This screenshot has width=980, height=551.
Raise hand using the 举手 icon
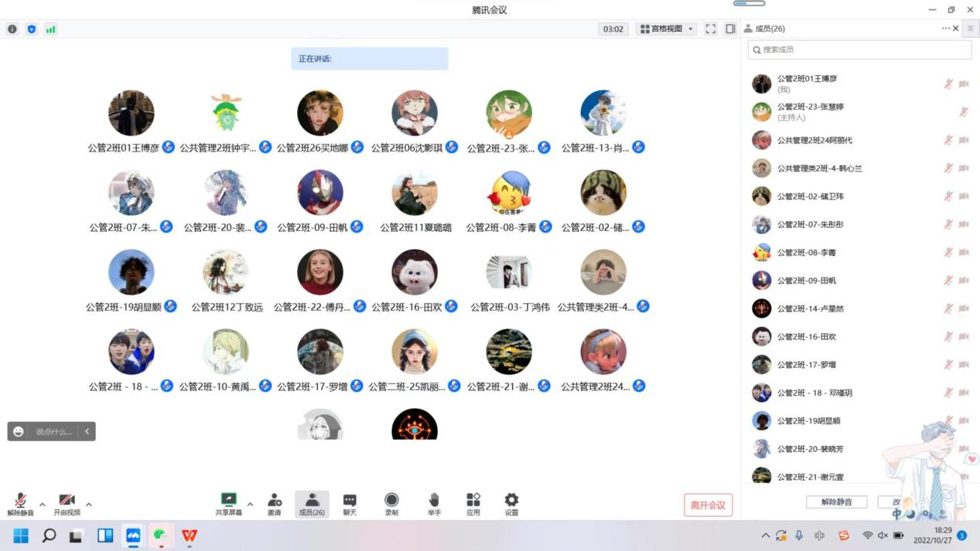434,504
